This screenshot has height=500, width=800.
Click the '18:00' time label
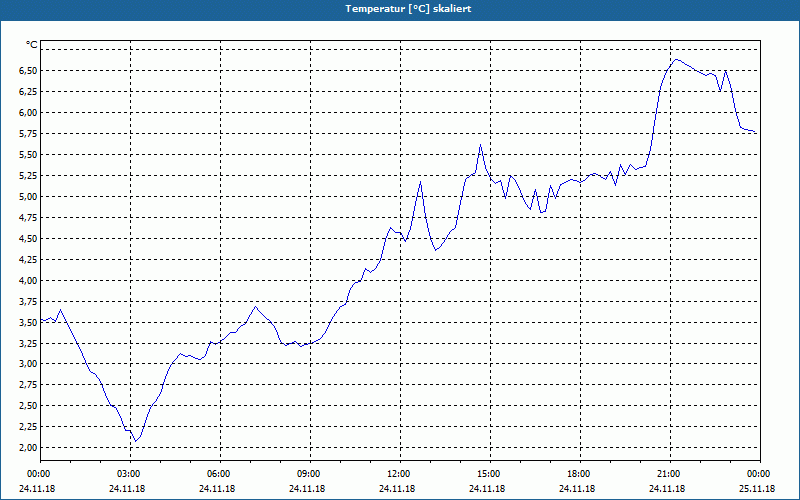(580, 474)
